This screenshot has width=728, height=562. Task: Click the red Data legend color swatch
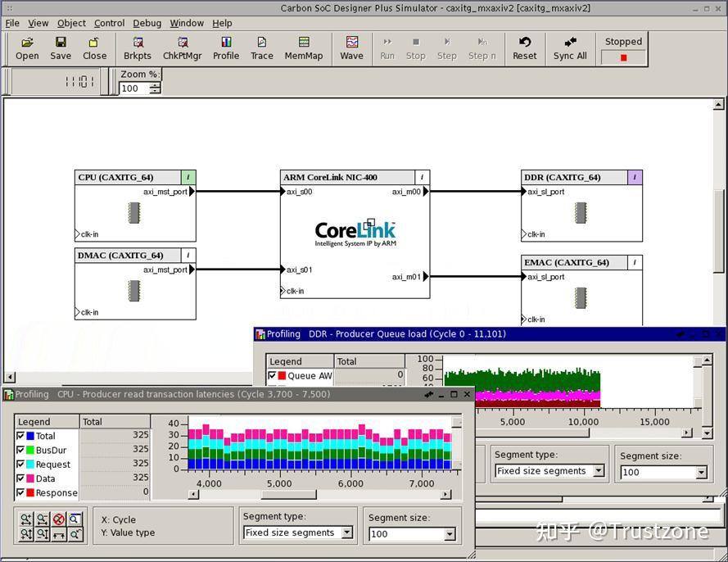coord(30,478)
